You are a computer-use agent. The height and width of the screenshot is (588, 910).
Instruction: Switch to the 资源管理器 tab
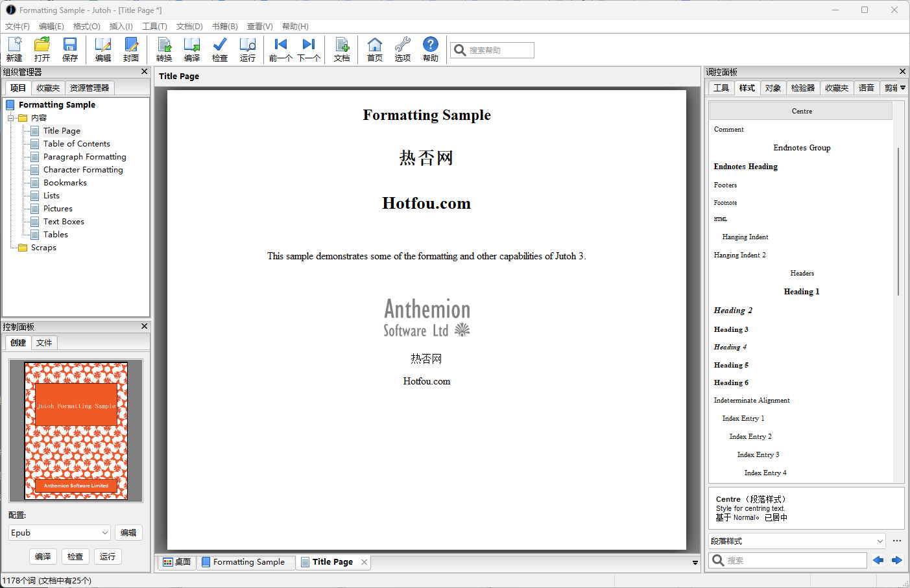90,88
